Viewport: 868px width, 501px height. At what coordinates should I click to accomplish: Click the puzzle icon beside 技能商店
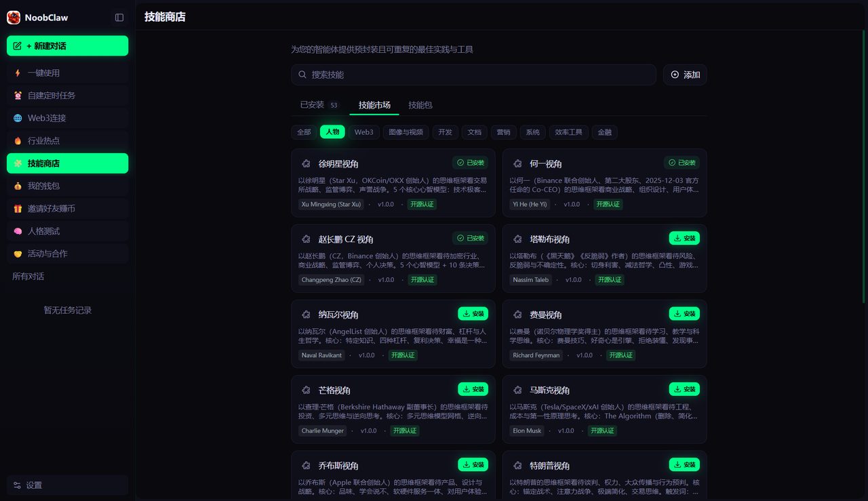point(18,163)
